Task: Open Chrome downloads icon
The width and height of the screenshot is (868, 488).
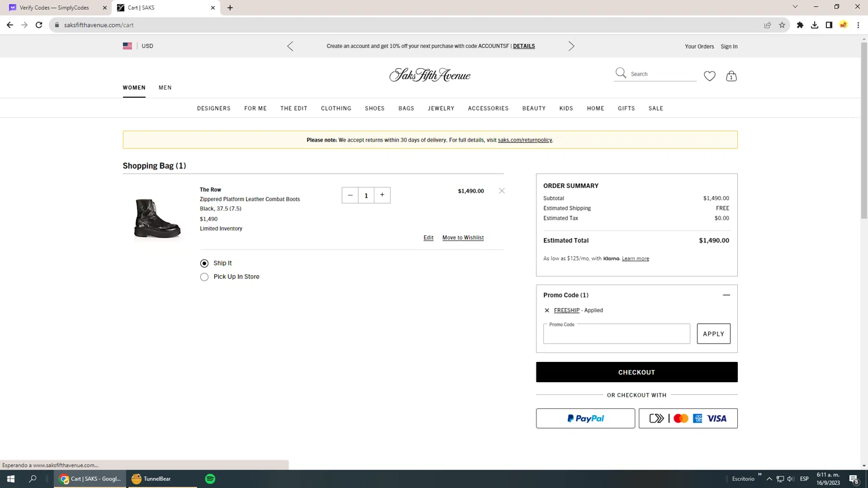Action: [814, 25]
